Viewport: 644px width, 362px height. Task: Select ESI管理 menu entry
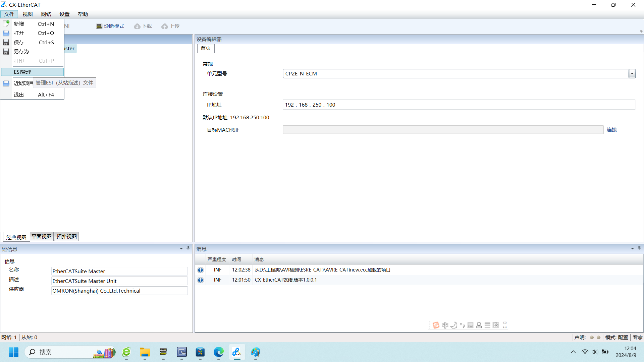click(22, 72)
